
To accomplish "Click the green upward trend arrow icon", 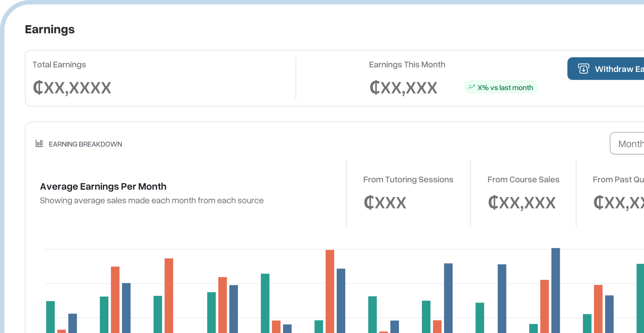I will pyautogui.click(x=471, y=87).
